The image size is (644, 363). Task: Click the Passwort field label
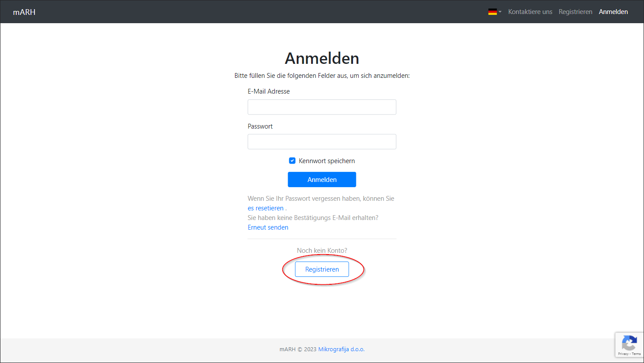pyautogui.click(x=260, y=126)
